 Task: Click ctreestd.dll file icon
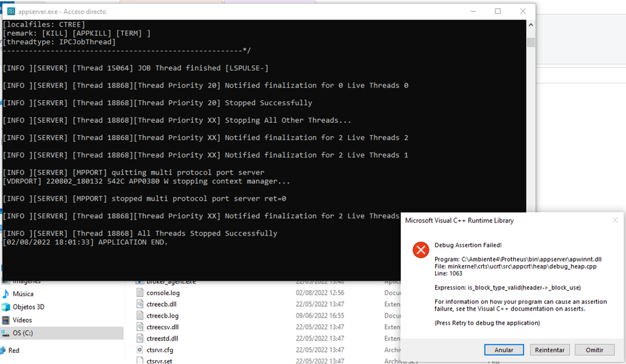[x=140, y=338]
